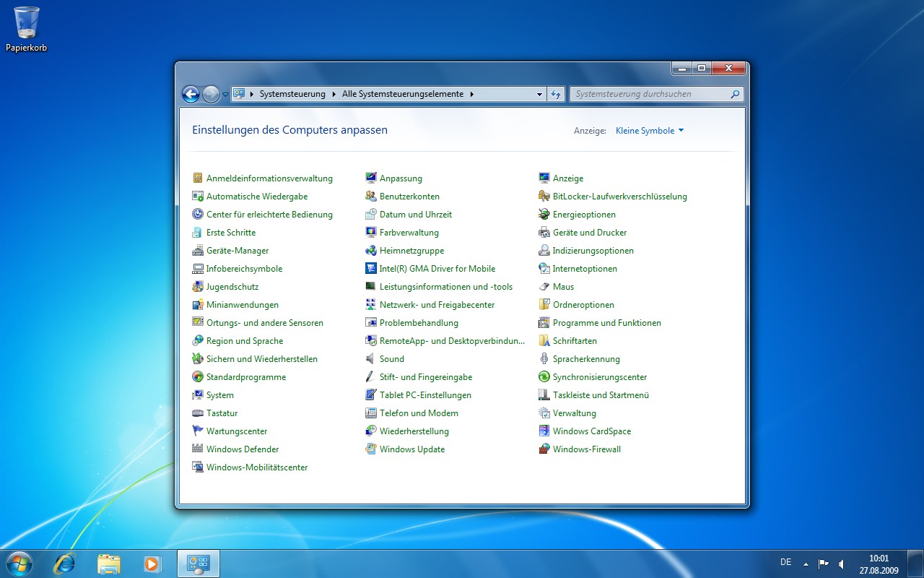
Task: Open the Papierkorb on the desktop
Action: pyautogui.click(x=26, y=23)
